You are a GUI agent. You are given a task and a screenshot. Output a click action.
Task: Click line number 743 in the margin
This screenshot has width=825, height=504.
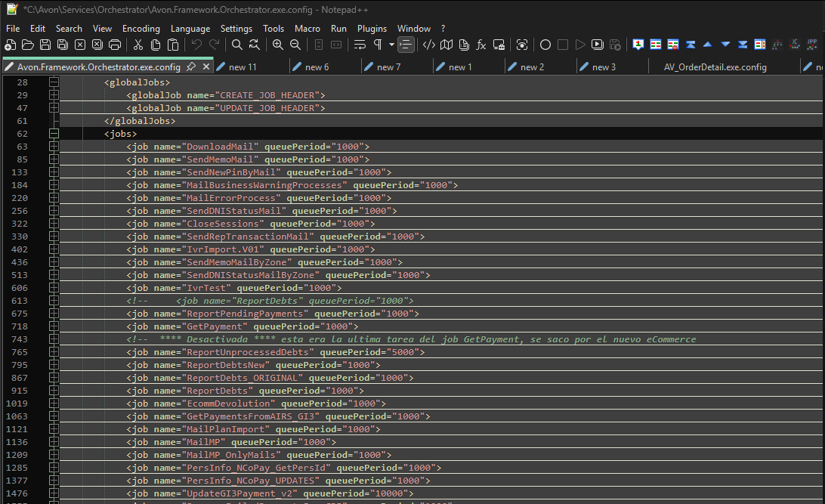click(x=20, y=339)
